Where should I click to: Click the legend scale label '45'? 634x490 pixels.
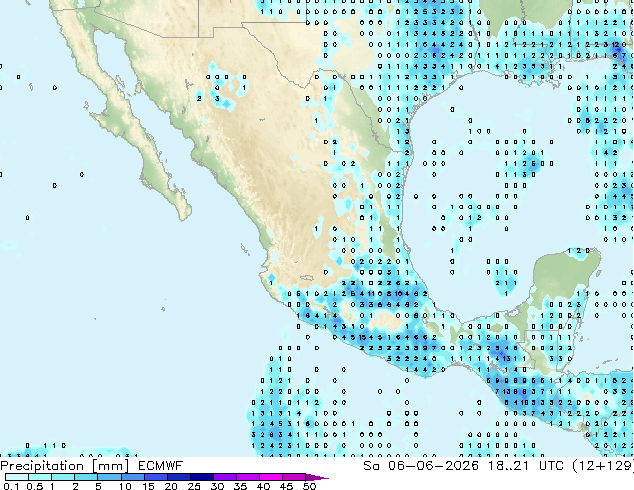[x=286, y=486]
